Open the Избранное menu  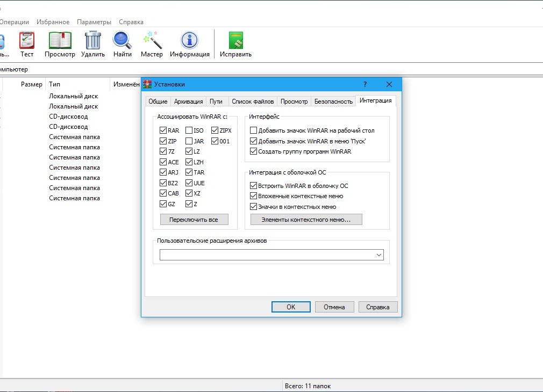point(53,22)
